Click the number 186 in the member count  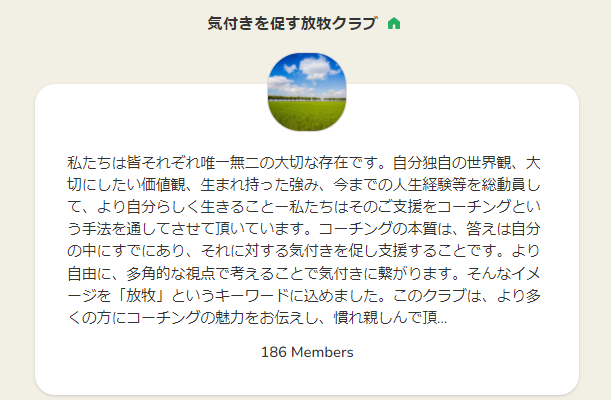point(274,352)
